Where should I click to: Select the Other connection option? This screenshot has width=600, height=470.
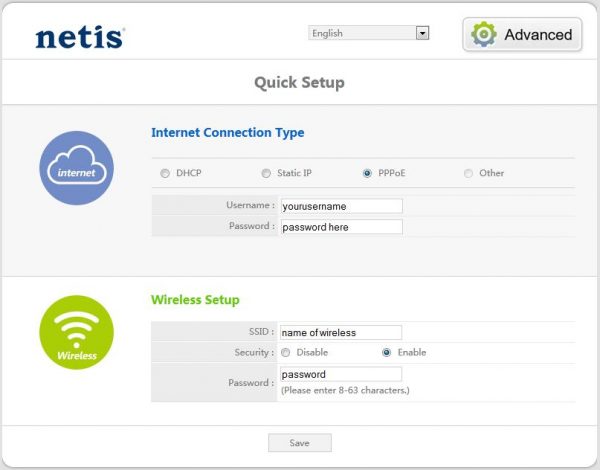click(468, 173)
